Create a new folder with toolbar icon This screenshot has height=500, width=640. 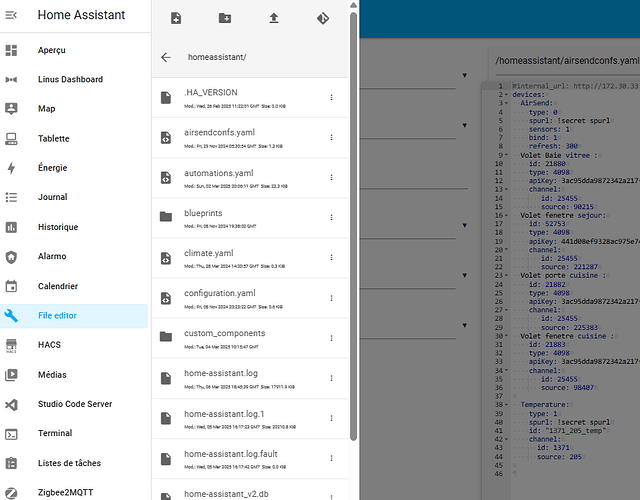coord(225,18)
